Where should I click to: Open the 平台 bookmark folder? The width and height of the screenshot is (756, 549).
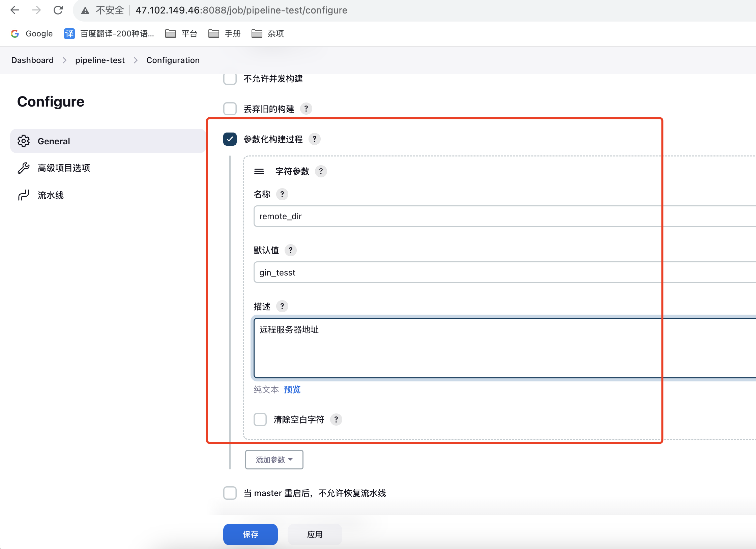pyautogui.click(x=181, y=33)
